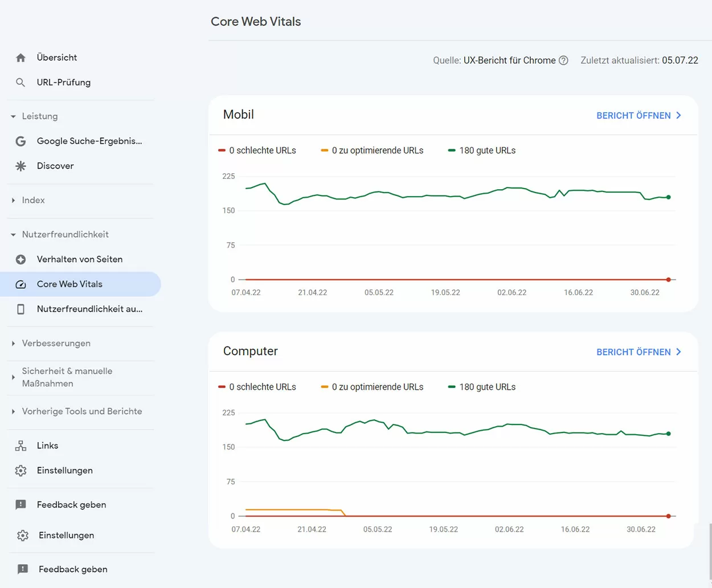Open the Nutzerfreundlichkeit phone icon
712x588 pixels.
coord(21,309)
